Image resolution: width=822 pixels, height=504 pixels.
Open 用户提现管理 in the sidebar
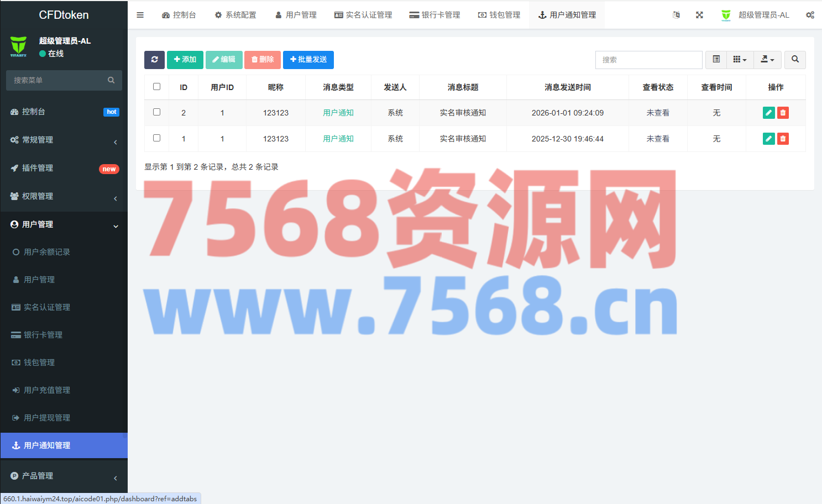[47, 418]
